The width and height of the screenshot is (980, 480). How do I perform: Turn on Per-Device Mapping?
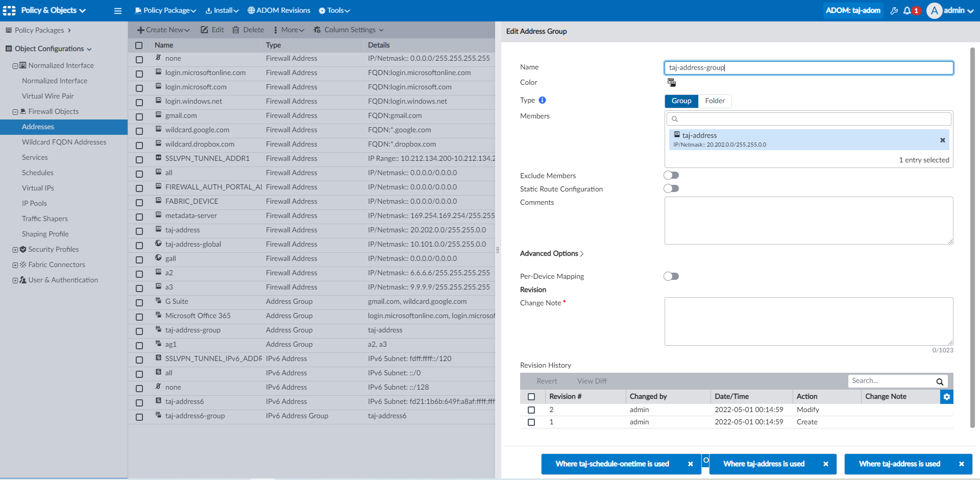pyautogui.click(x=671, y=277)
